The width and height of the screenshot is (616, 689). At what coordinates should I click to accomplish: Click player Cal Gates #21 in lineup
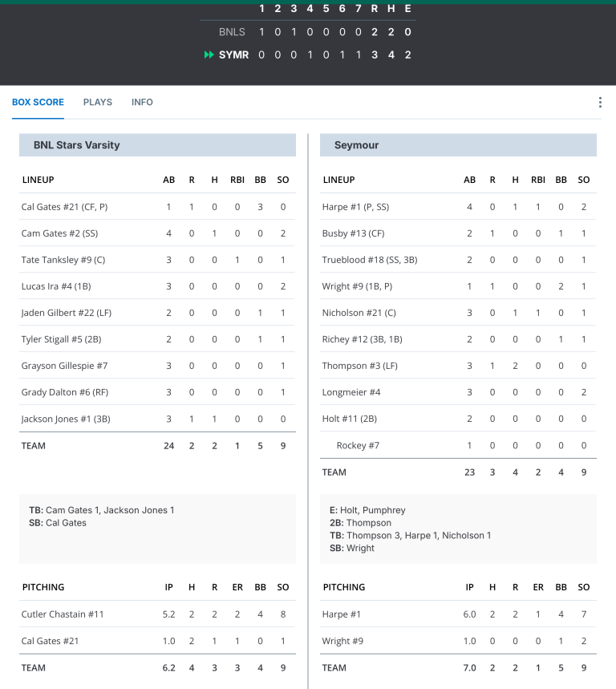point(64,207)
